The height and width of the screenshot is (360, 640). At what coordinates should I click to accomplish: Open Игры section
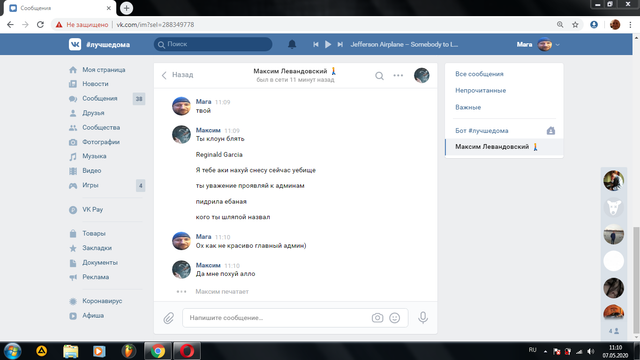pos(90,185)
